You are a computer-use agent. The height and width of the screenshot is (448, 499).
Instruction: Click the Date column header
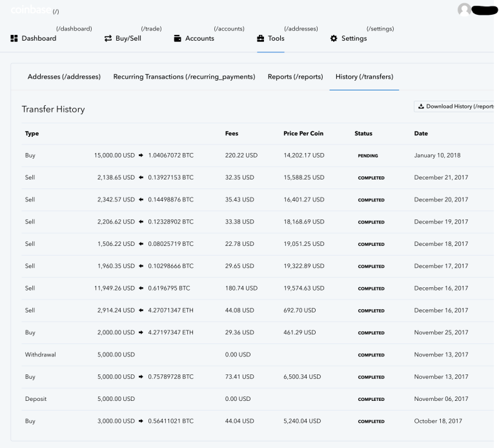pyautogui.click(x=421, y=134)
